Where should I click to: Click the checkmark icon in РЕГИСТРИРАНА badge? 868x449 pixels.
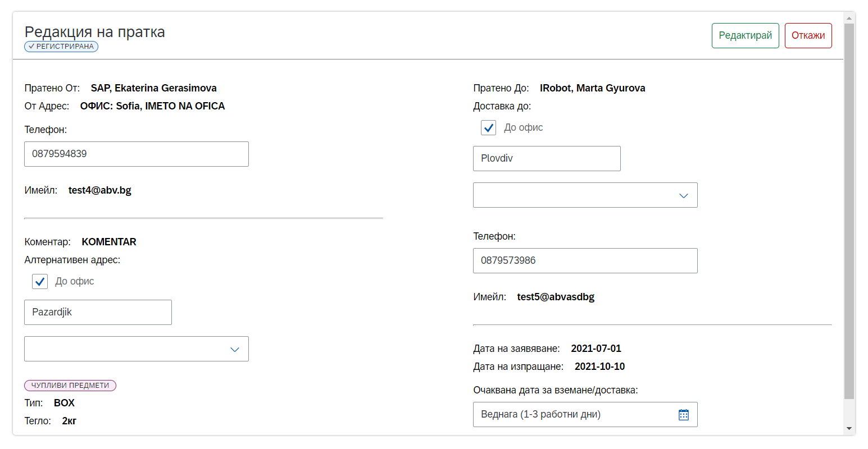pyautogui.click(x=31, y=47)
